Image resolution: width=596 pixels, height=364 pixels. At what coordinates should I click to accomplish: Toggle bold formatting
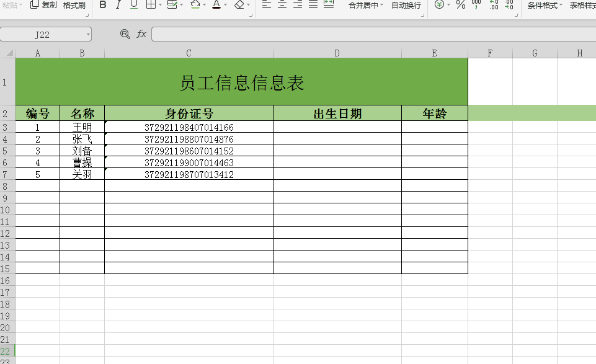tap(102, 4)
